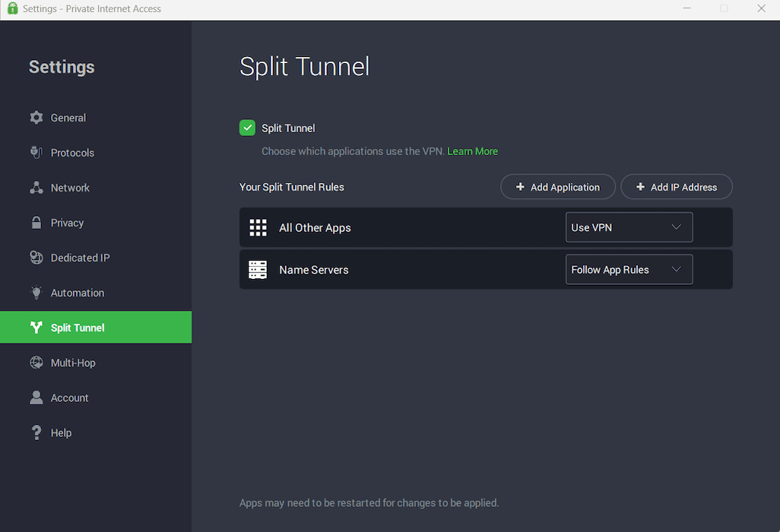Screen dimensions: 780x532
Task: Open the Learn More link
Action: pos(472,150)
